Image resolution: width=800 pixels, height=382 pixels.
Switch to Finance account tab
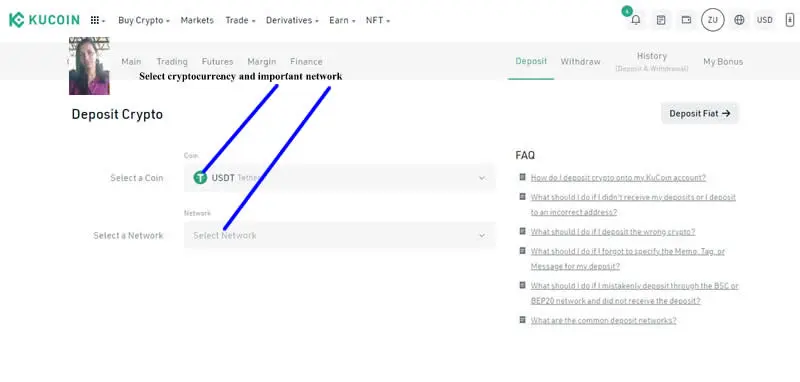[x=306, y=62]
